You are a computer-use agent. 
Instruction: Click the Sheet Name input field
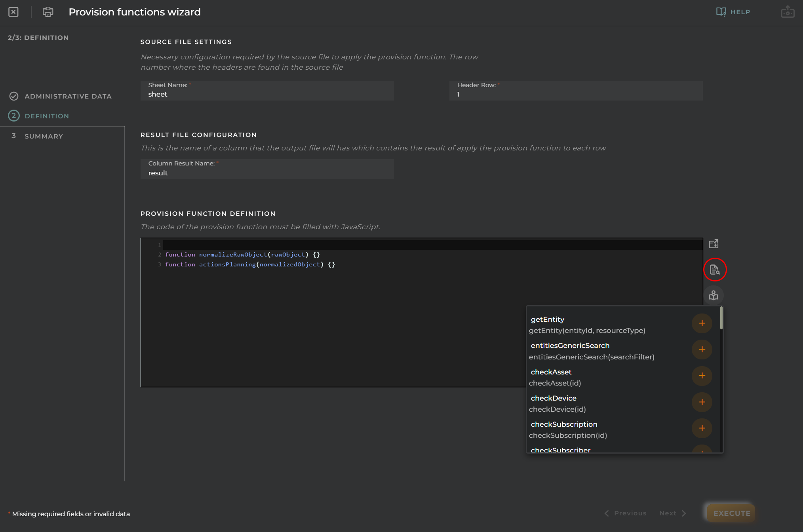pyautogui.click(x=267, y=91)
